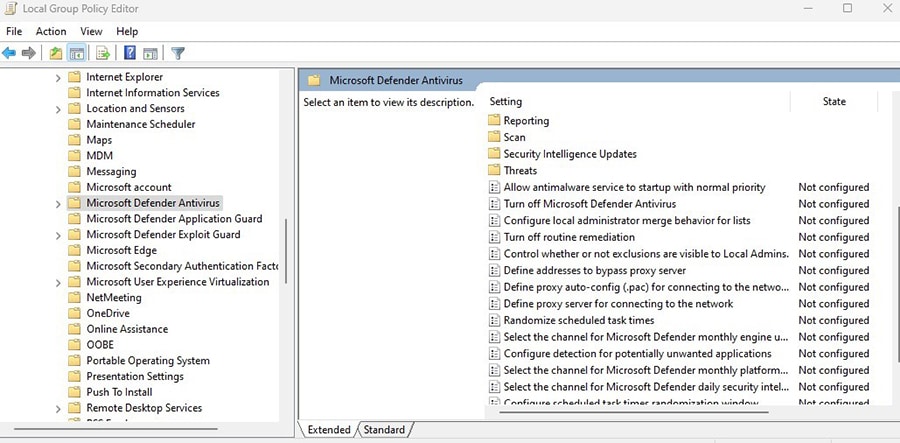Switch to the Extended tab
Screen dimensions: 900x443
coord(329,430)
